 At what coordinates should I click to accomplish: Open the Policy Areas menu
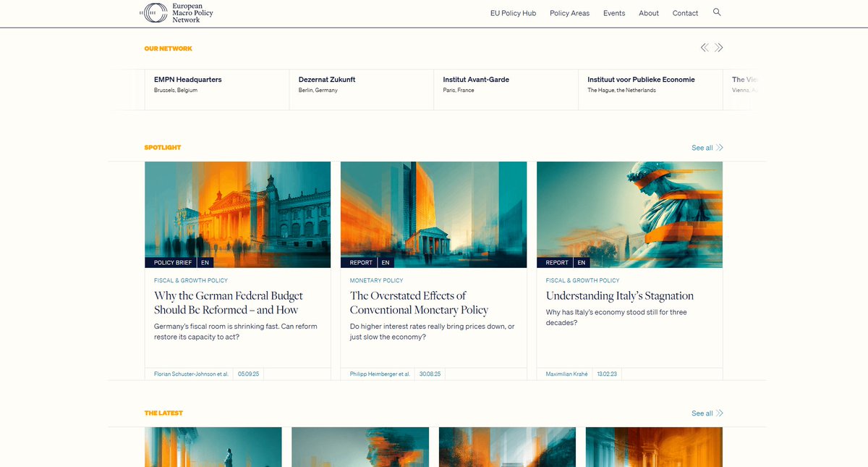click(x=569, y=13)
